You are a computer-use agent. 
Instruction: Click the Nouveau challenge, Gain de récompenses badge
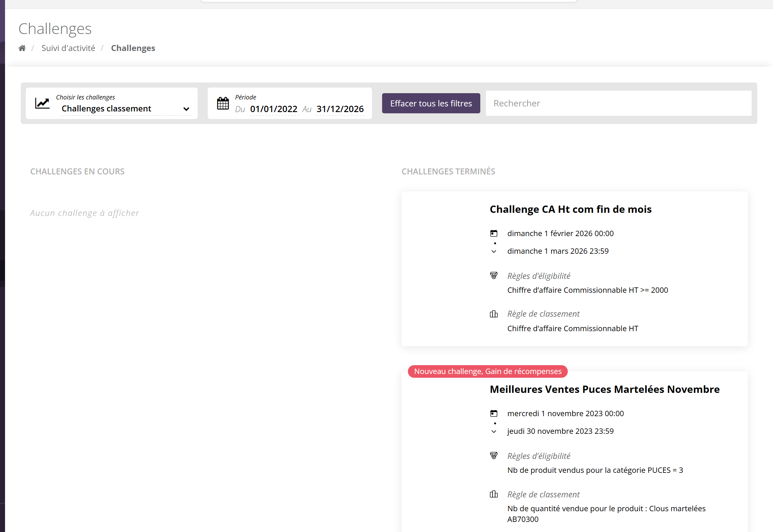pos(488,371)
